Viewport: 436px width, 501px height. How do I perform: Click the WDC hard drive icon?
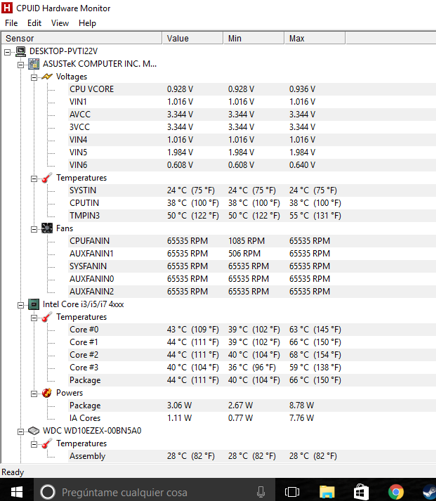pyautogui.click(x=34, y=431)
